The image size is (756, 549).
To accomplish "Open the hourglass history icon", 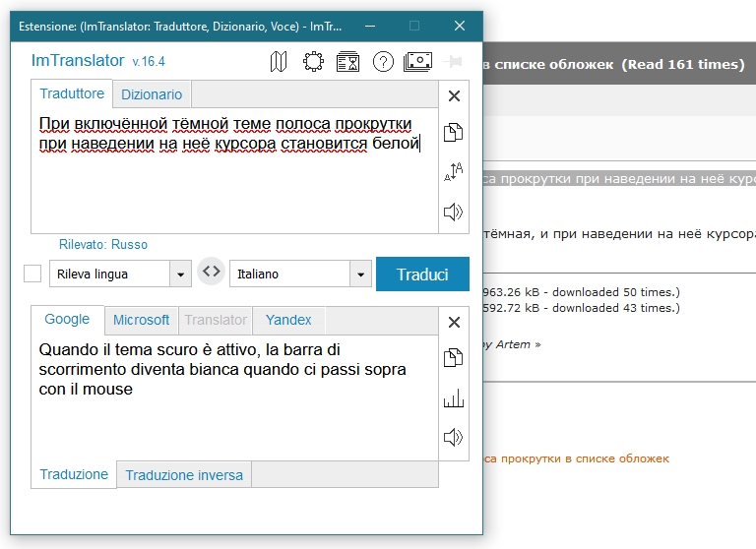I will pos(347,62).
